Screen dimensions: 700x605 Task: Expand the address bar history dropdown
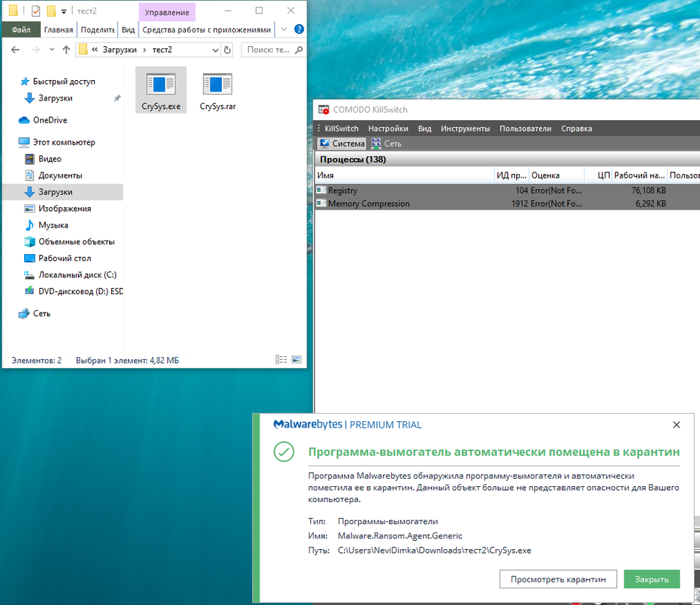215,50
